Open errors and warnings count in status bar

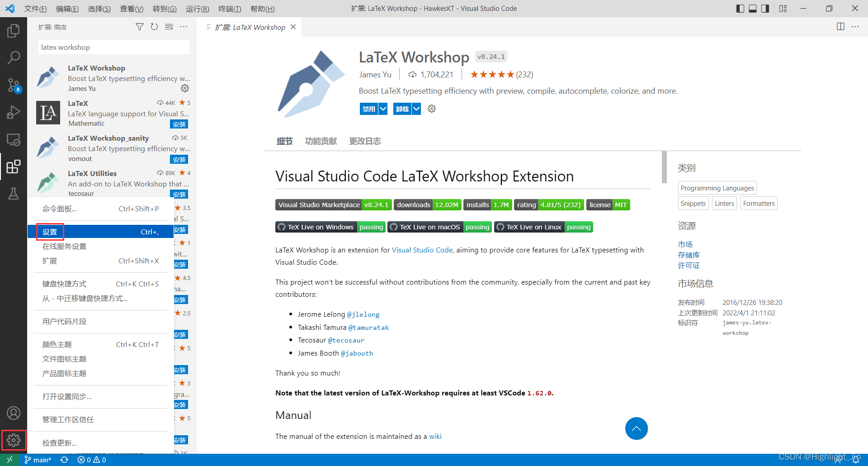92,460
